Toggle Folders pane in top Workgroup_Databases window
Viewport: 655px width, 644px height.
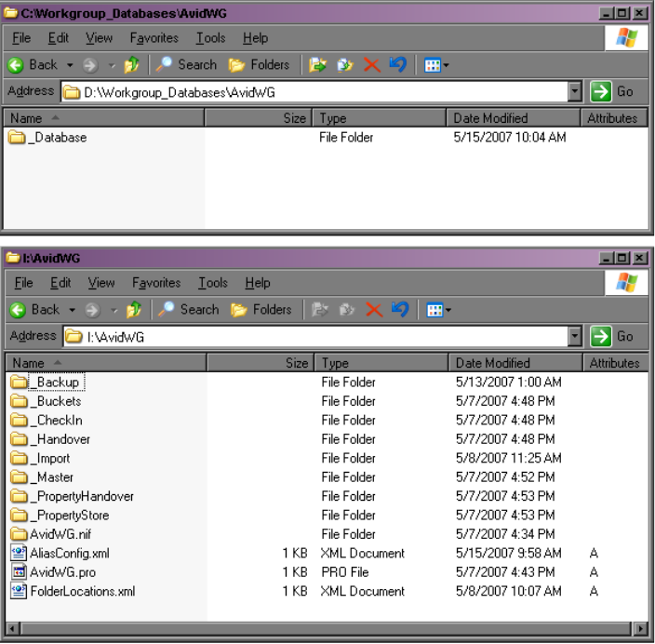259,65
